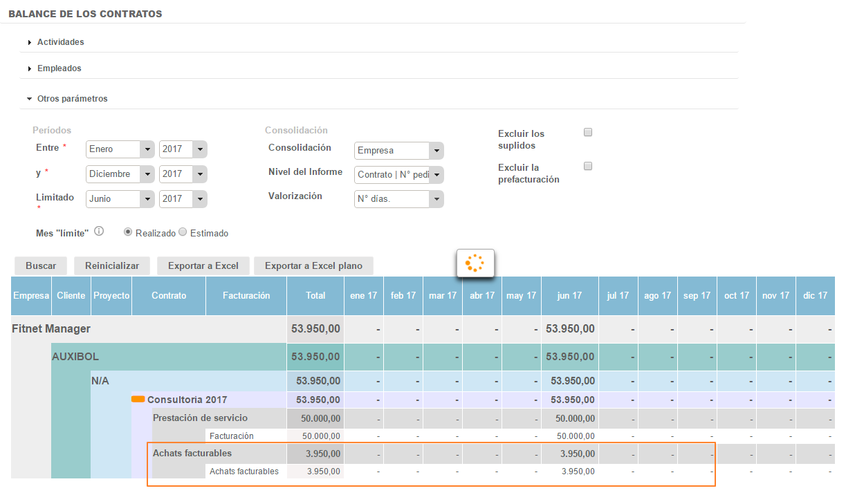Viewport: 864px width, 504px height.
Task: Tick the Excluir la prefacturación checkbox
Action: click(x=588, y=167)
